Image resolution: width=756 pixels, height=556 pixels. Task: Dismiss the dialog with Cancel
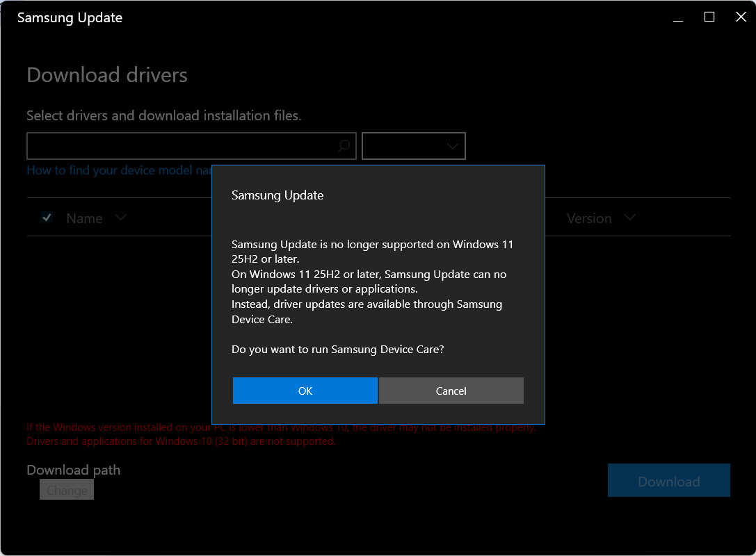click(451, 391)
